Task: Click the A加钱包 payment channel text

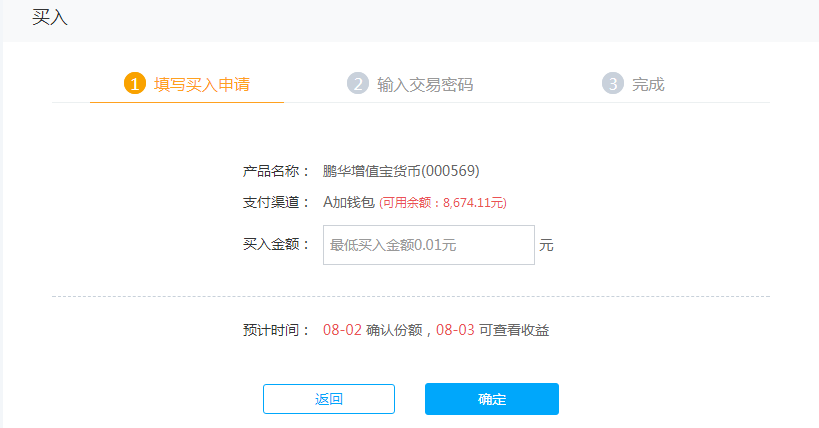Action: pos(349,202)
